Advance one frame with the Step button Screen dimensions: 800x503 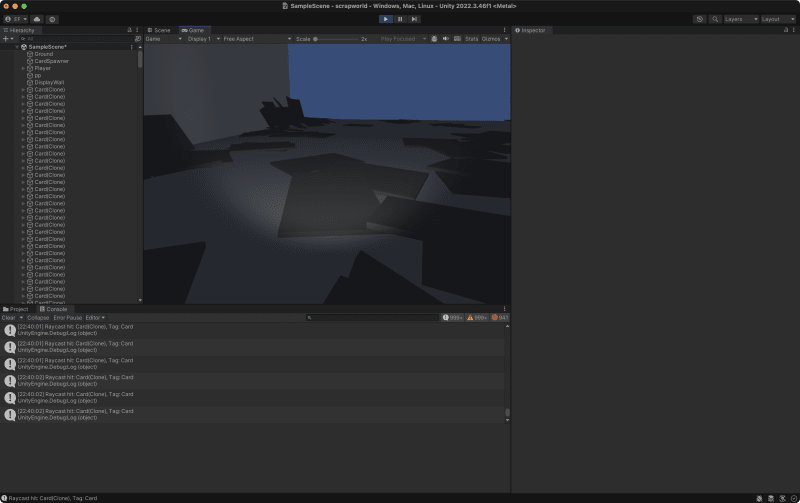click(x=414, y=19)
